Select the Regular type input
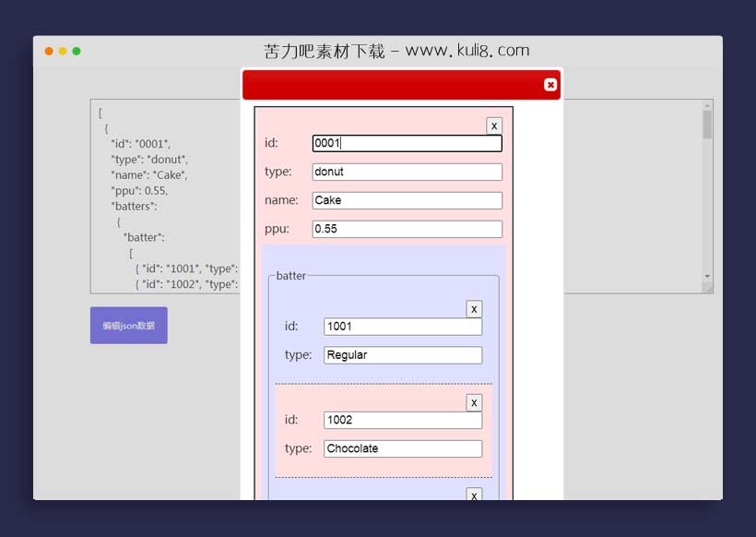The height and width of the screenshot is (537, 756). 402,354
